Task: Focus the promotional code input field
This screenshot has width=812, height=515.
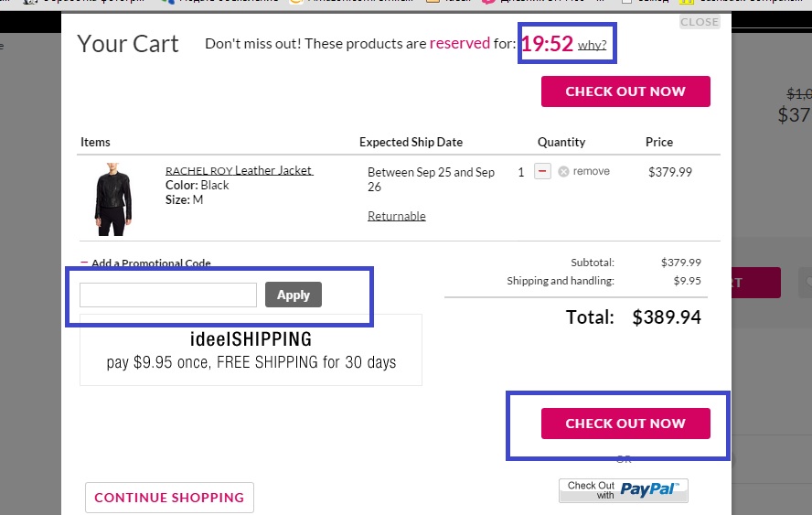Action: 168,295
